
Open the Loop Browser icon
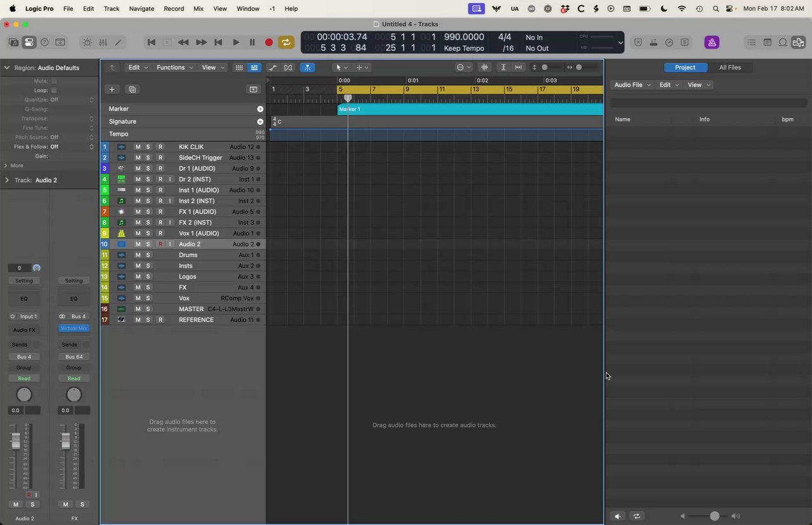click(783, 43)
